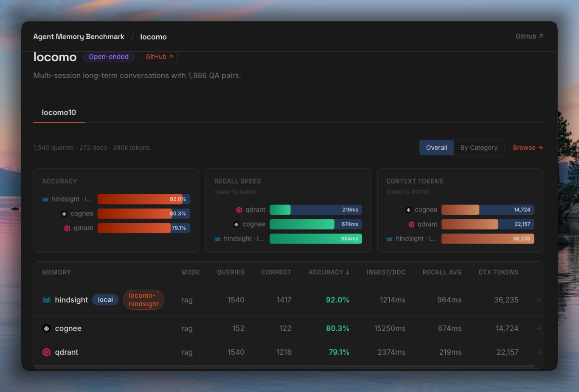Sort by the Recall Avg column header
Viewport: 579px width, 392px height.
[441, 272]
